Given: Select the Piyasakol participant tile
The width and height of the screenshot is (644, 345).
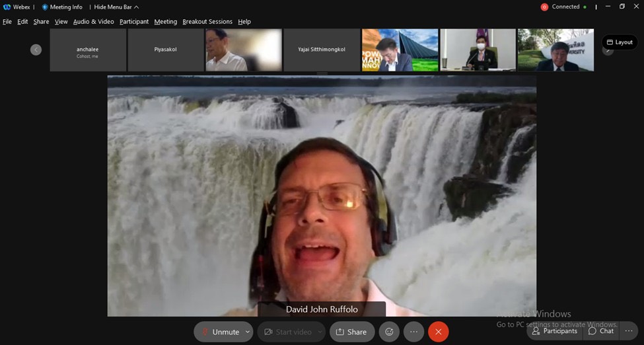Looking at the screenshot, I should coord(165,50).
